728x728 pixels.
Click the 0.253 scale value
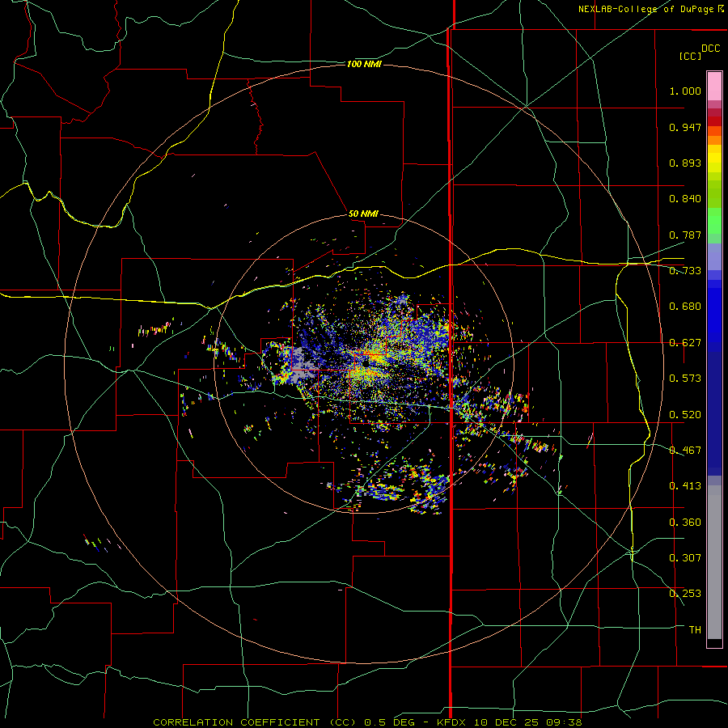point(685,594)
